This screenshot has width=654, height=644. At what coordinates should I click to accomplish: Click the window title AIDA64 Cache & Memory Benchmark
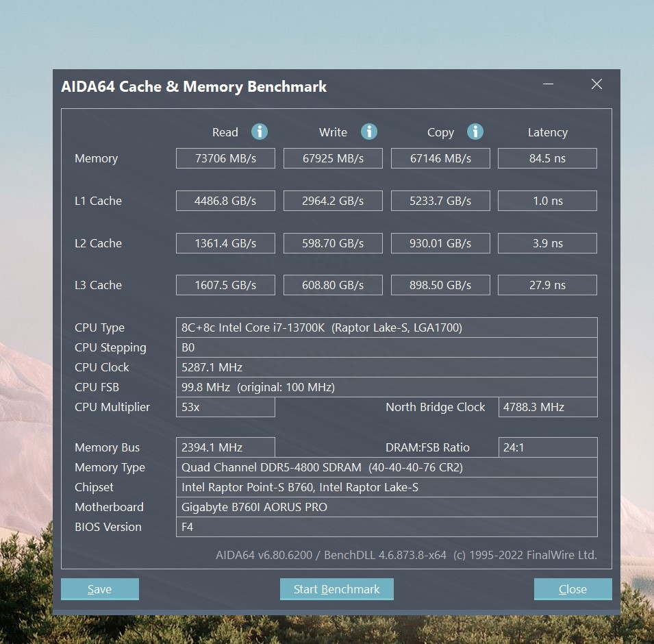194,86
